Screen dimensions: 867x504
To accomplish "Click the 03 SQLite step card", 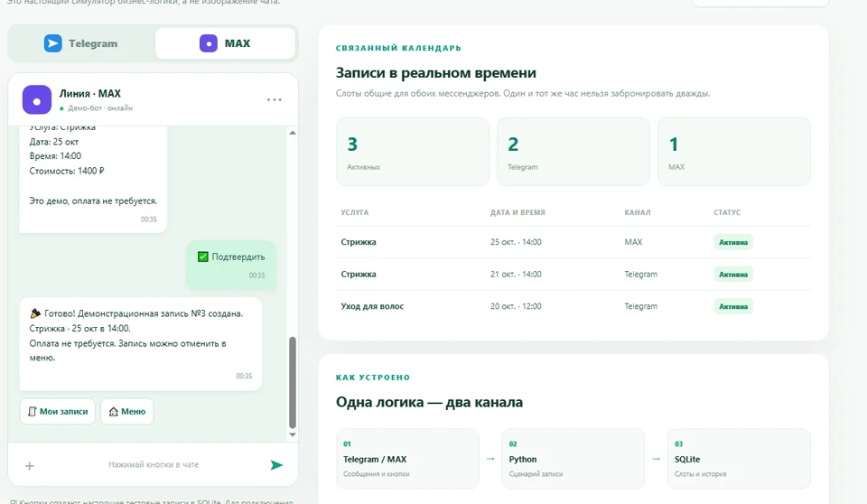I will pos(740,459).
